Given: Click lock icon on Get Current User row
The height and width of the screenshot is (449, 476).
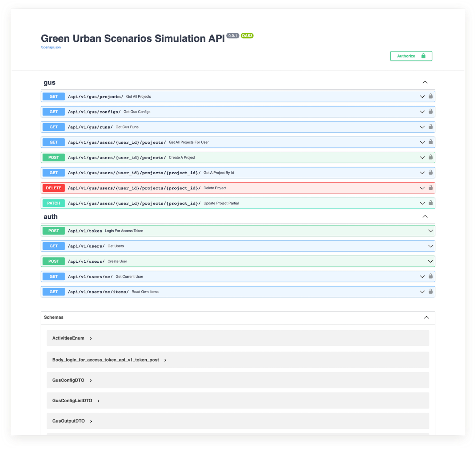Looking at the screenshot, I should pyautogui.click(x=430, y=276).
